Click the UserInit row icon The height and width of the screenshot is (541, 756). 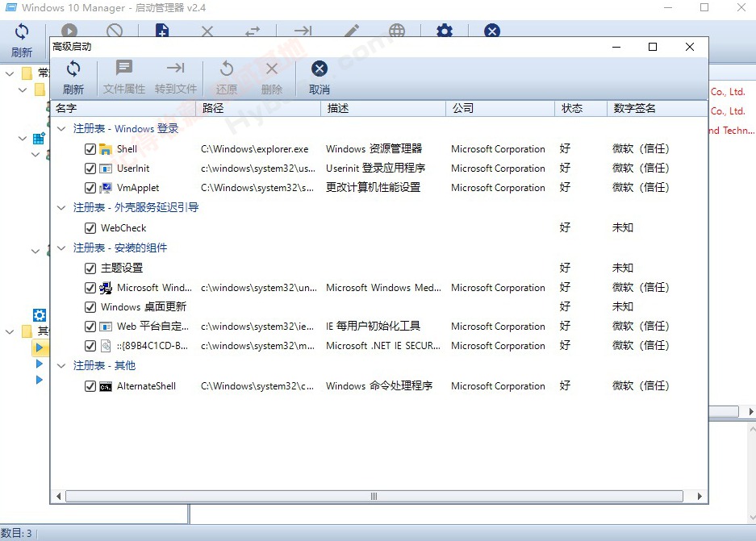106,169
